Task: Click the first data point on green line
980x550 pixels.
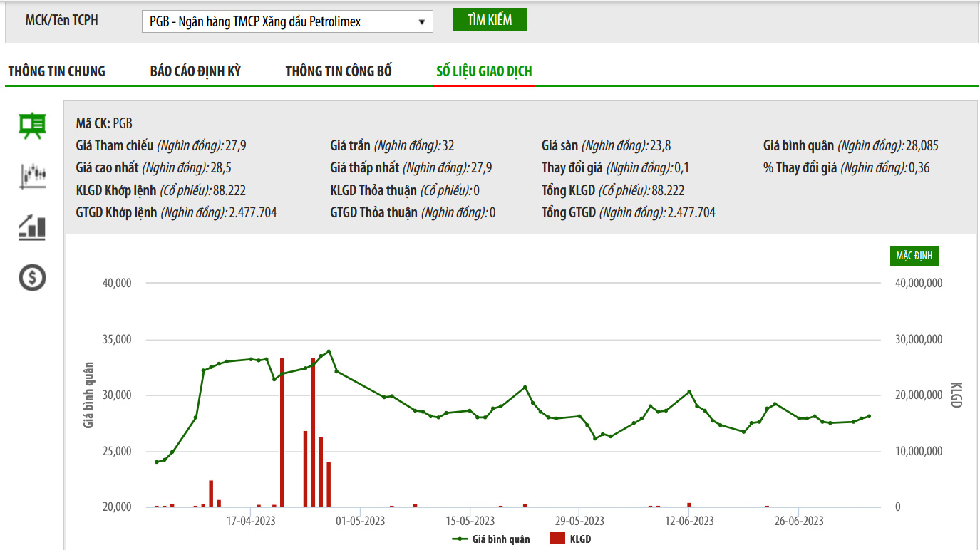Action: [x=157, y=462]
